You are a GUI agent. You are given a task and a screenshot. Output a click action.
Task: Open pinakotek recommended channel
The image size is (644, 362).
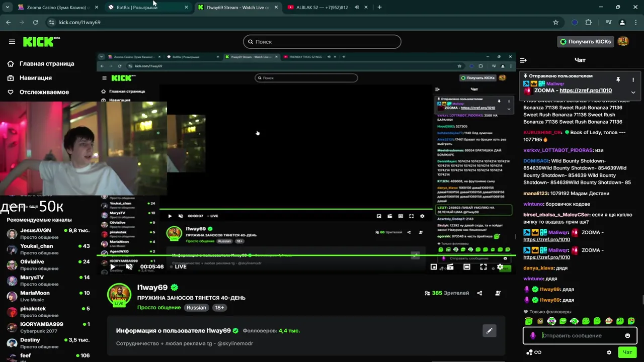[48, 312]
